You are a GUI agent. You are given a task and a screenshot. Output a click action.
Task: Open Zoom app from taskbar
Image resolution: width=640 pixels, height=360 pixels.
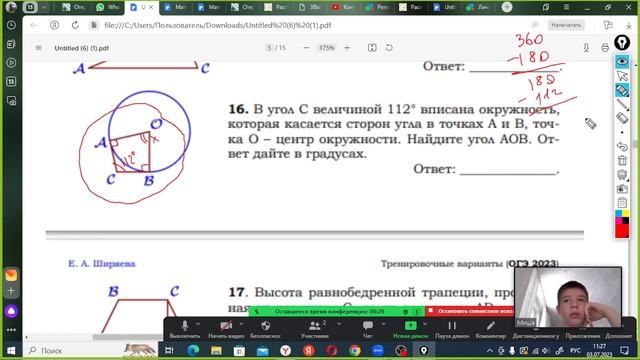[378, 350]
